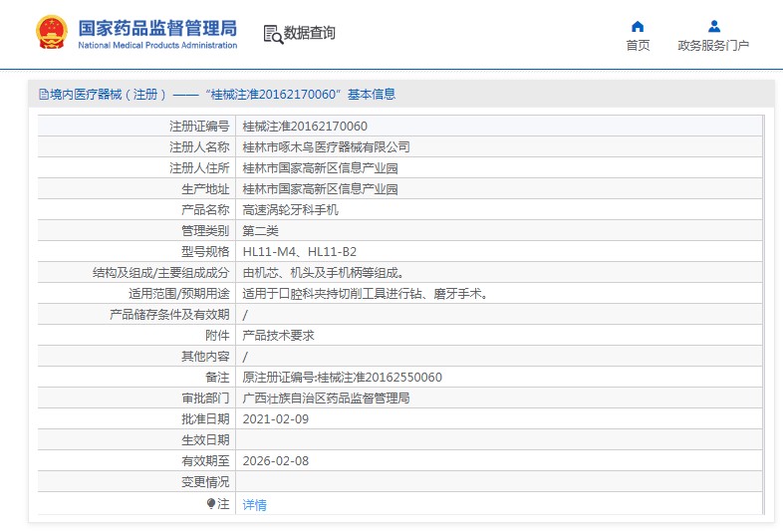Open the 首页 navigation label

(x=638, y=46)
